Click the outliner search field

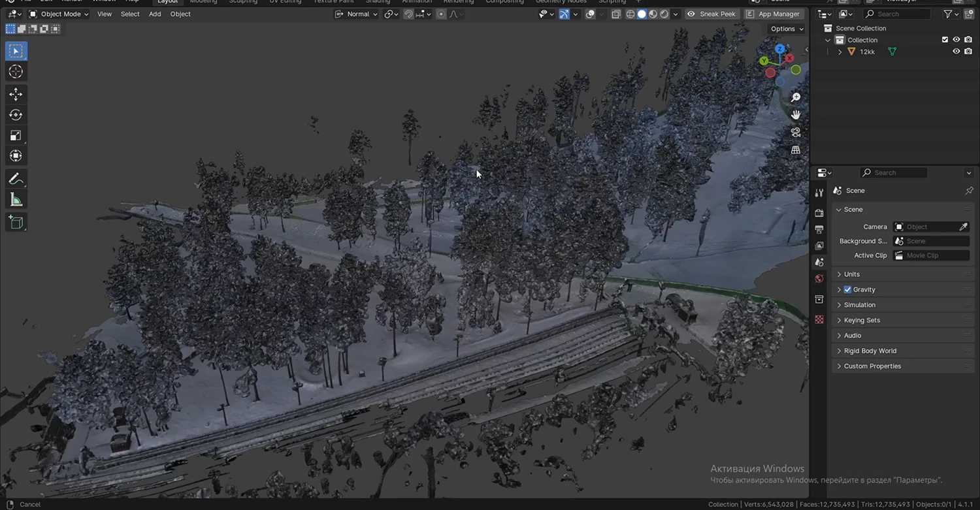coord(896,14)
